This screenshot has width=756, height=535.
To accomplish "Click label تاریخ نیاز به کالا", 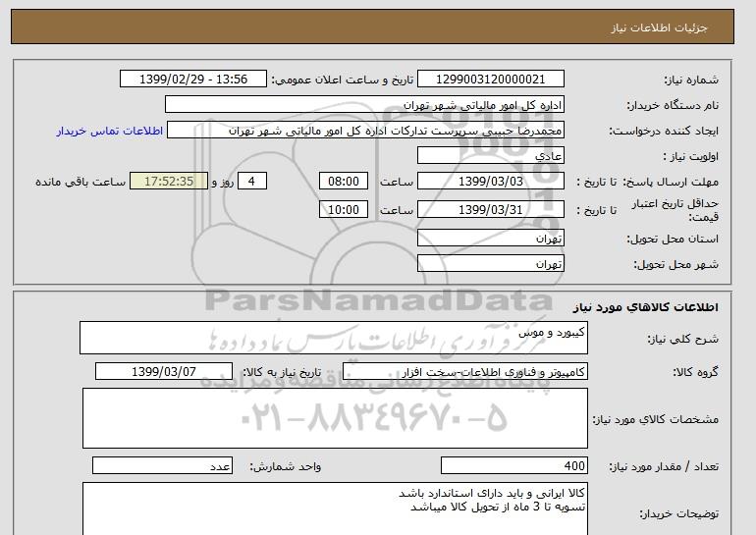I will click(282, 372).
